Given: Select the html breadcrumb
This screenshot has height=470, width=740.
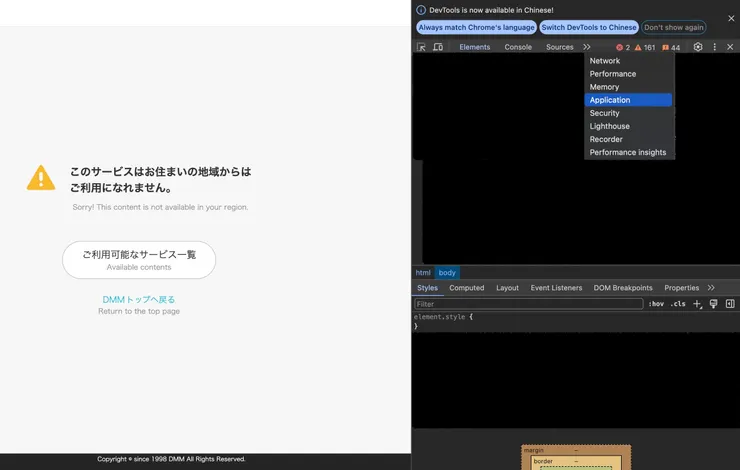Looking at the screenshot, I should pos(423,273).
